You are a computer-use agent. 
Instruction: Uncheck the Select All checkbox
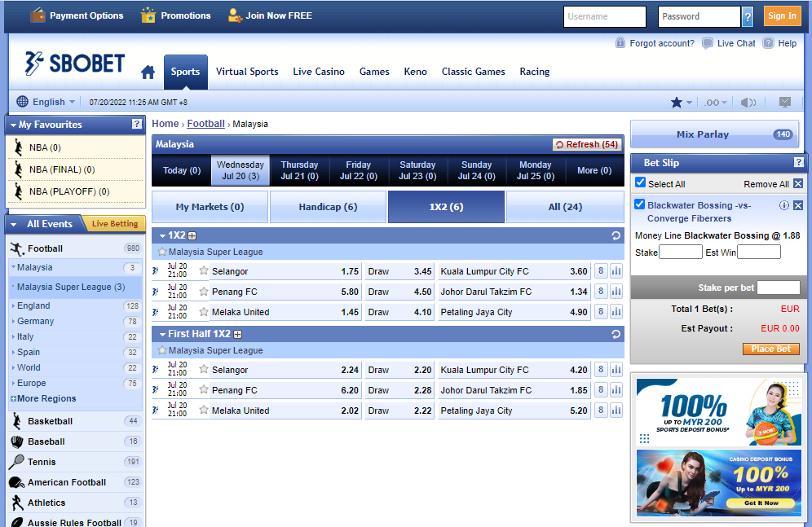point(640,183)
